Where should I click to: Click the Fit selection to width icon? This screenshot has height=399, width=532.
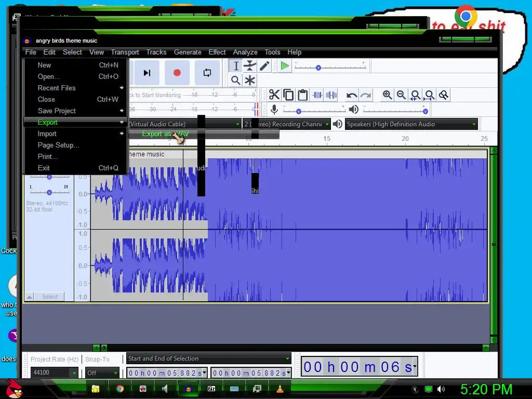pyautogui.click(x=415, y=95)
